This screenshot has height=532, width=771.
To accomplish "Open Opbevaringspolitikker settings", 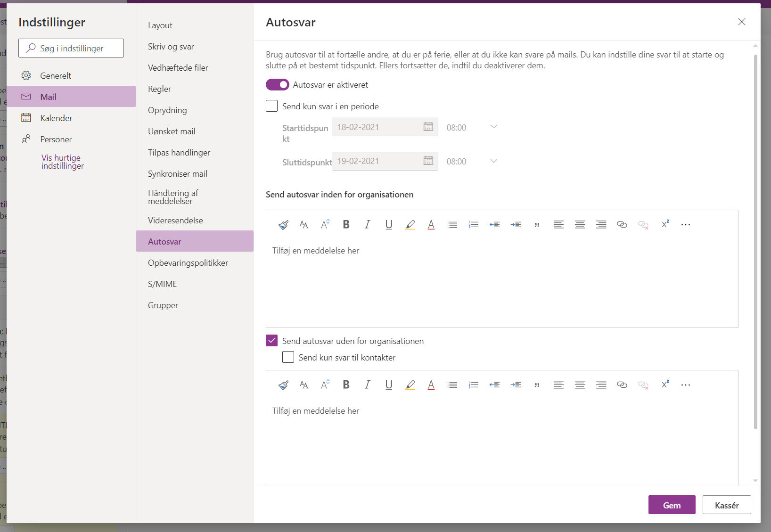I will (195, 263).
